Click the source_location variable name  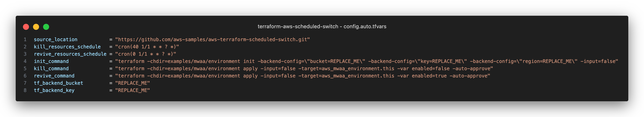pyautogui.click(x=56, y=40)
